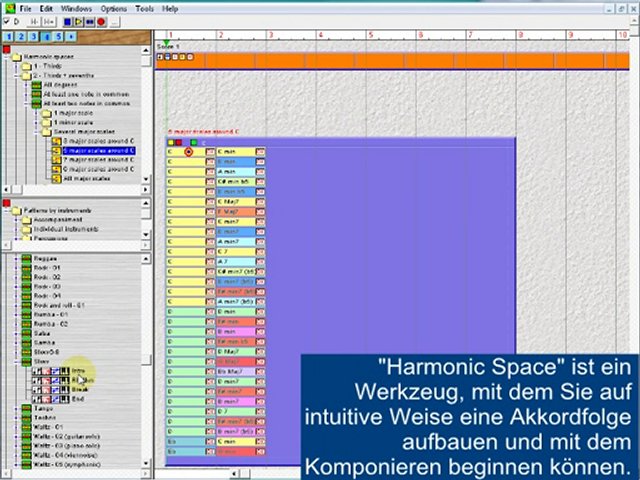Click the red record button in the toolbar

101,21
